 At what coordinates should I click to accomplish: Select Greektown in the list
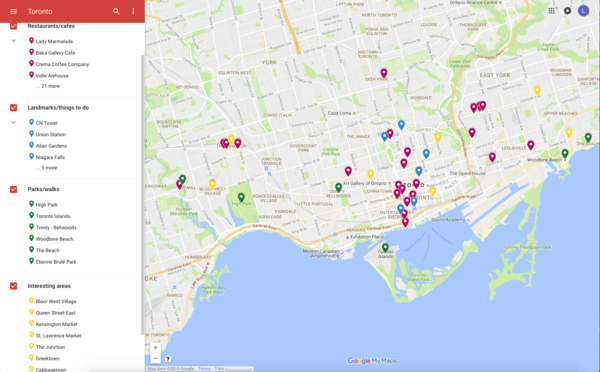48,359
